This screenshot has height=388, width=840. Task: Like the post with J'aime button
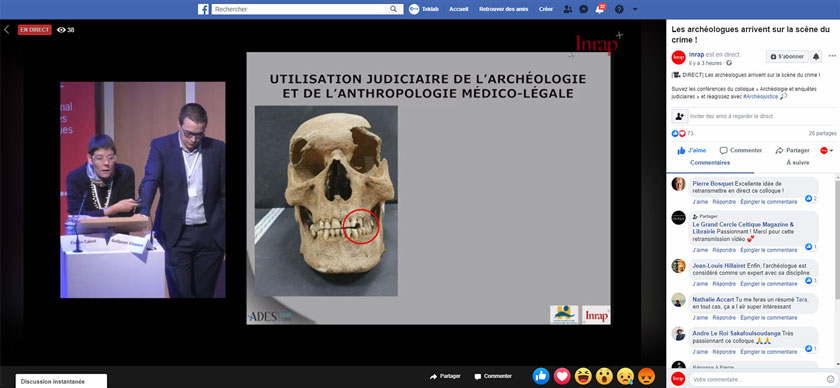[x=692, y=151]
